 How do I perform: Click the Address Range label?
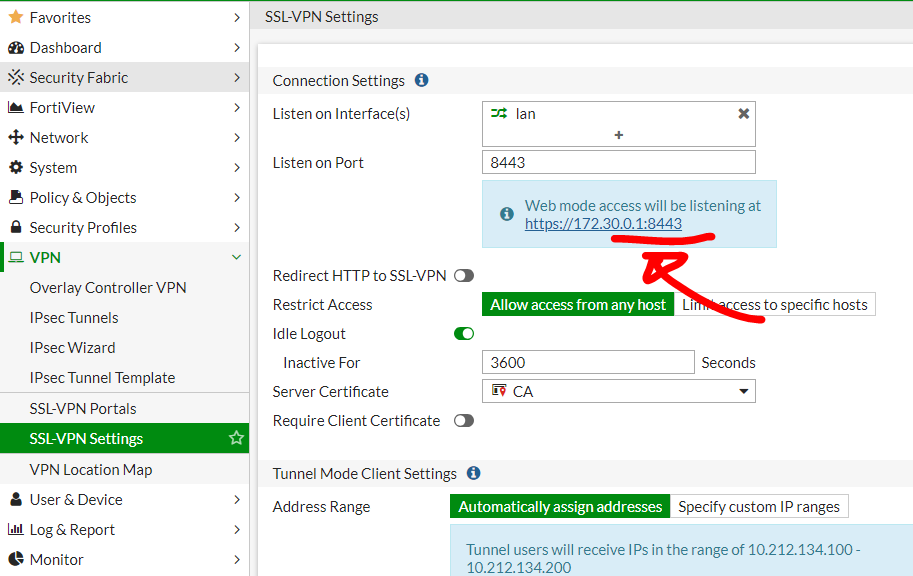pos(321,507)
